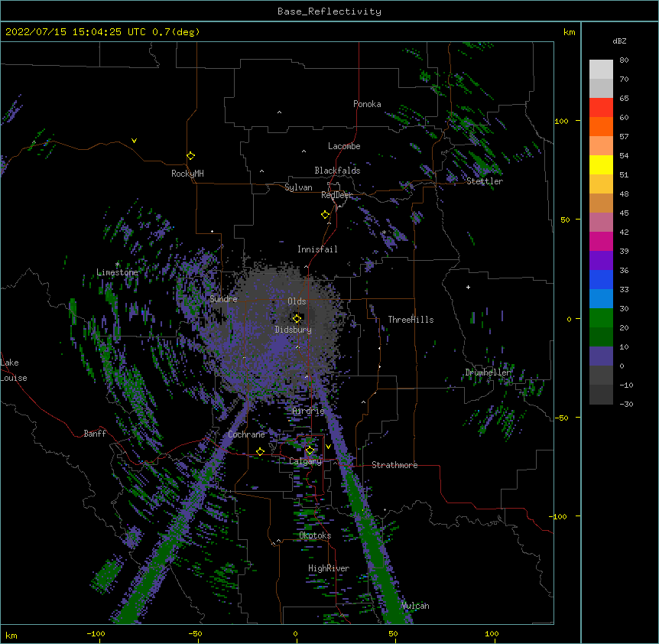
Task: Click the white plus marker north of Drumheller
Action: [x=468, y=287]
